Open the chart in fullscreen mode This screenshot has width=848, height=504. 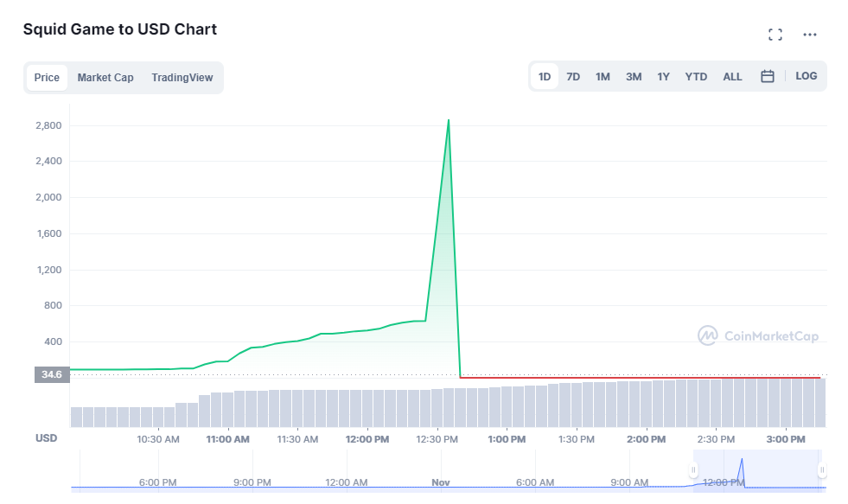pos(775,35)
